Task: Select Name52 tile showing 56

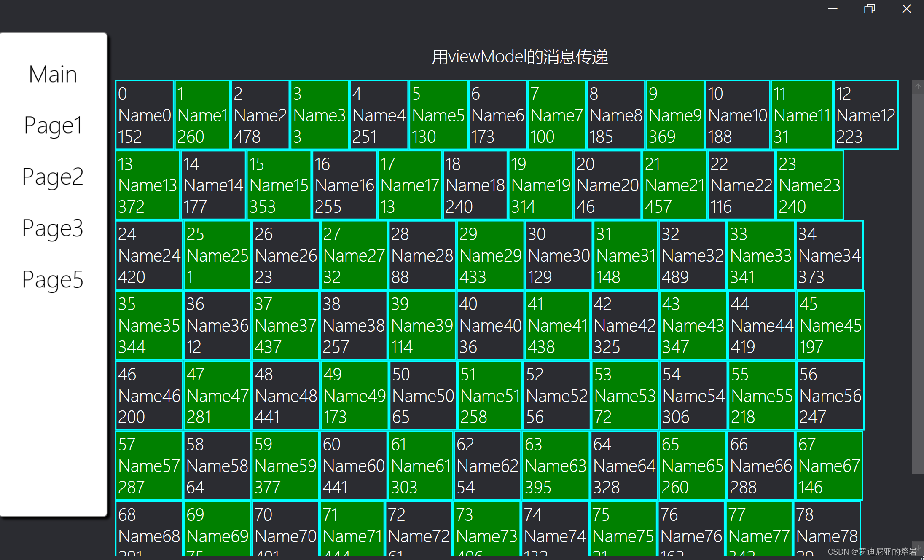Action: tap(557, 395)
